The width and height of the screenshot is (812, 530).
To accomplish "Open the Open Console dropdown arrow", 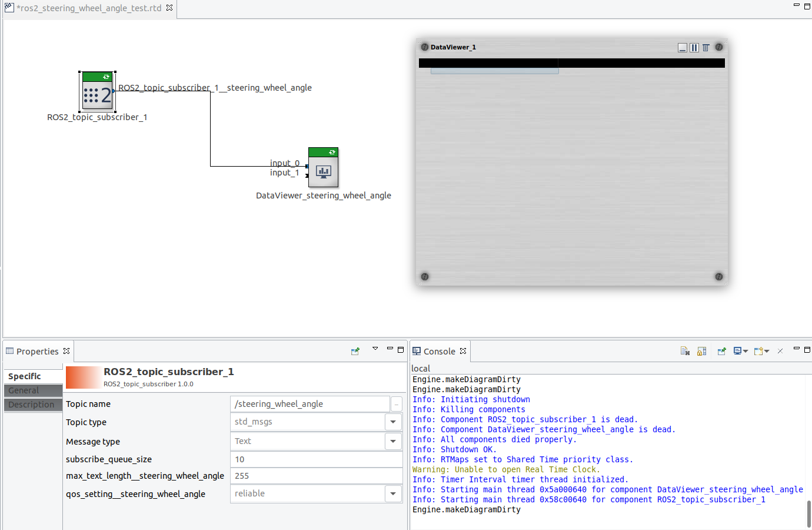I will pos(767,351).
